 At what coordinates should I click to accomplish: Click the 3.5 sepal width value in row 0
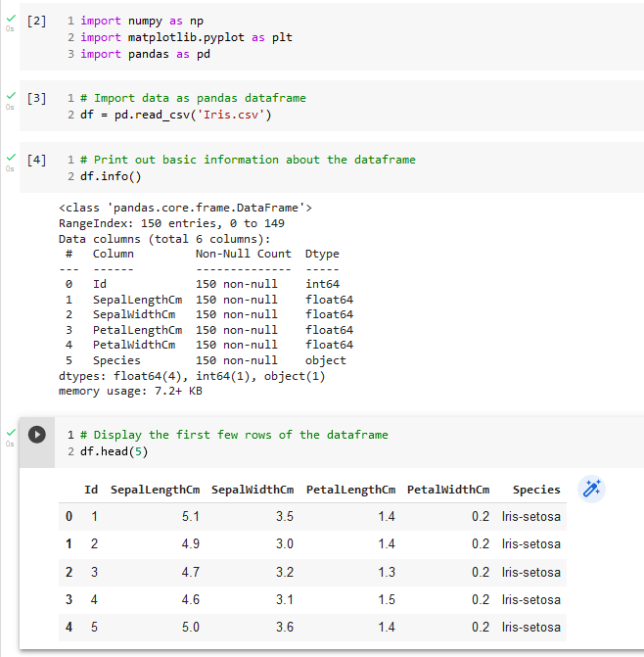285,516
